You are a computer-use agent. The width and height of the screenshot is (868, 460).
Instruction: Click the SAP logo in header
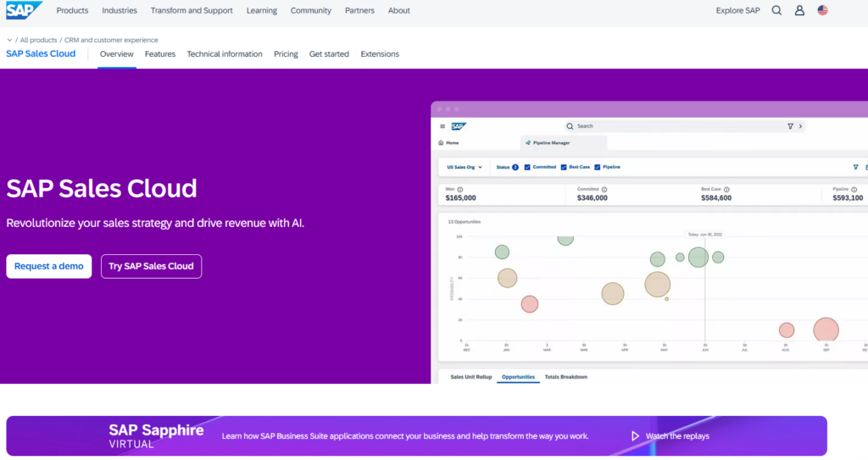tap(24, 10)
